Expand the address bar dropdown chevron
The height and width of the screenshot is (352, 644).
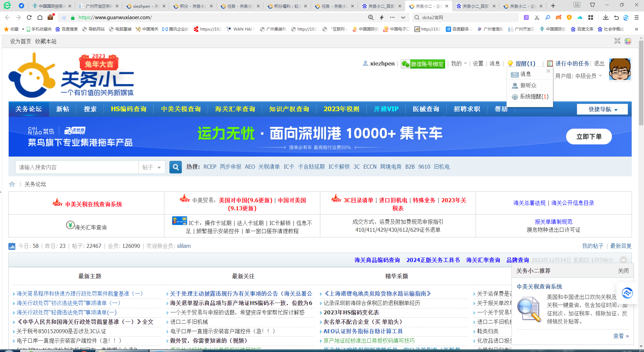[x=403, y=17]
